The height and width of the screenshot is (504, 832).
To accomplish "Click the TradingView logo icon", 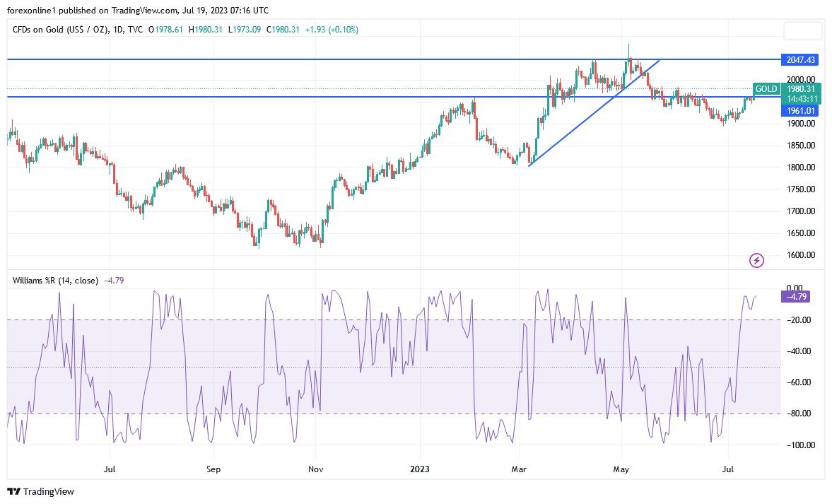I will point(14,491).
